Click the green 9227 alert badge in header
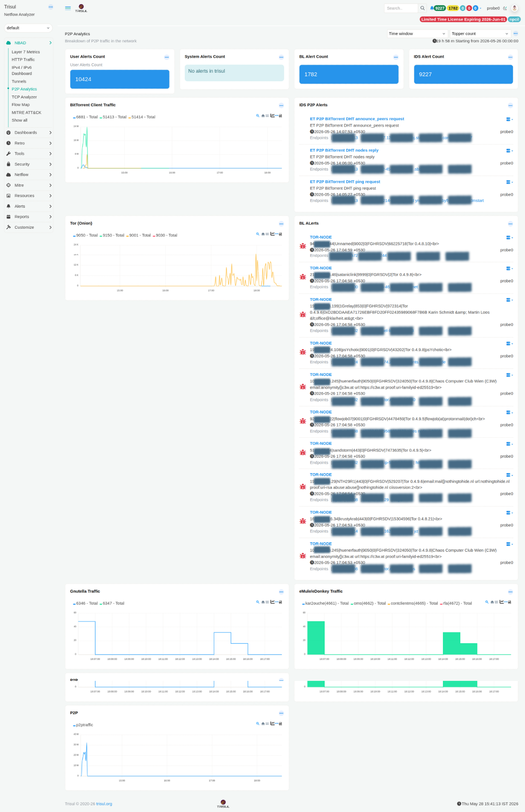 pyautogui.click(x=440, y=8)
